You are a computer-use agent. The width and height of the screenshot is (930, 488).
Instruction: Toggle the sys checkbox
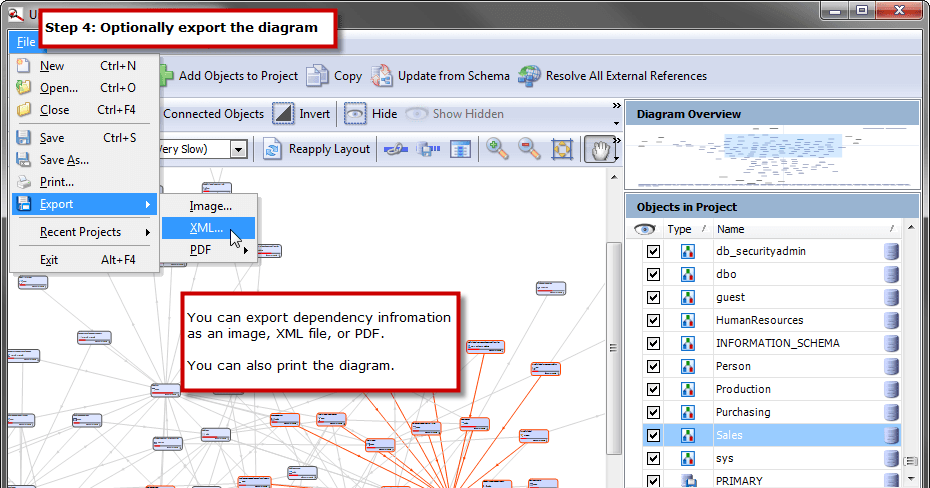pyautogui.click(x=653, y=458)
